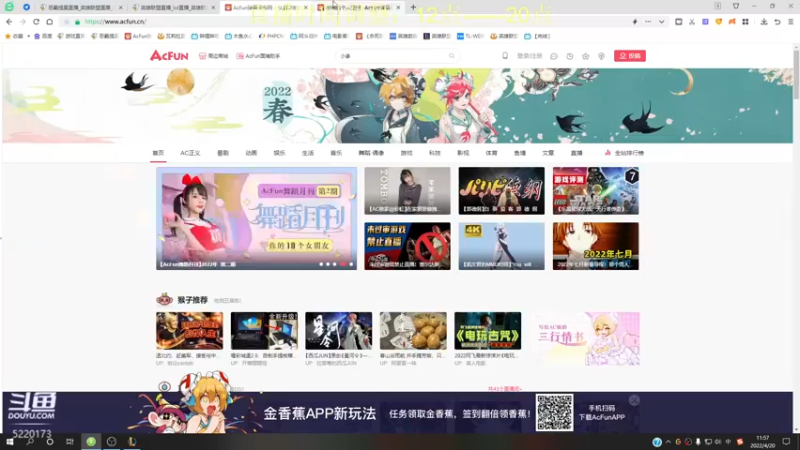Open the 体育 navigation tab
800x450 pixels.
[x=491, y=153]
